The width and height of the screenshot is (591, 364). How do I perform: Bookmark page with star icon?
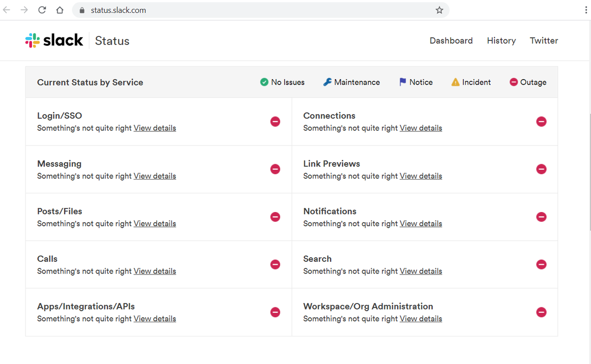439,10
